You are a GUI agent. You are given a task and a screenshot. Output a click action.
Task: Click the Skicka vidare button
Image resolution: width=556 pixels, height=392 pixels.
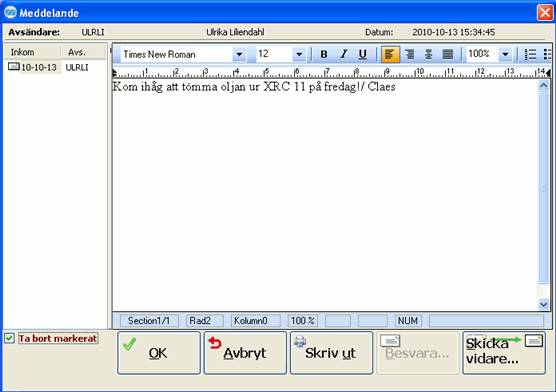[504, 353]
